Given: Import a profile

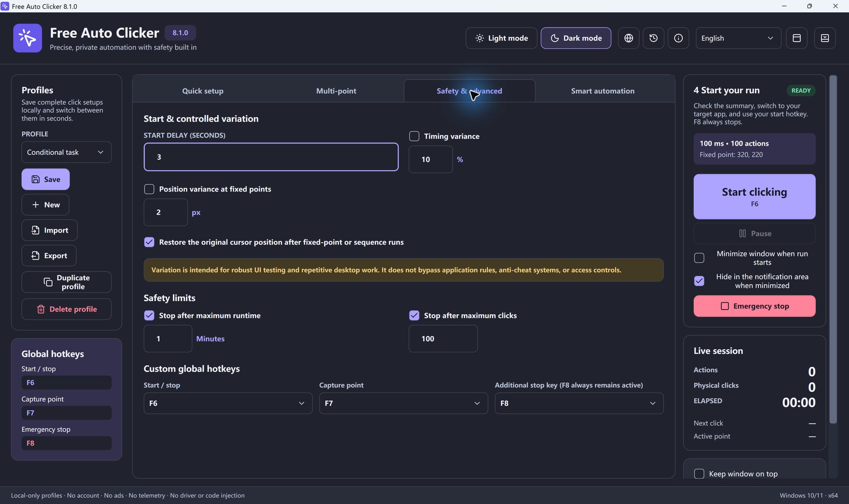Looking at the screenshot, I should pyautogui.click(x=50, y=230).
